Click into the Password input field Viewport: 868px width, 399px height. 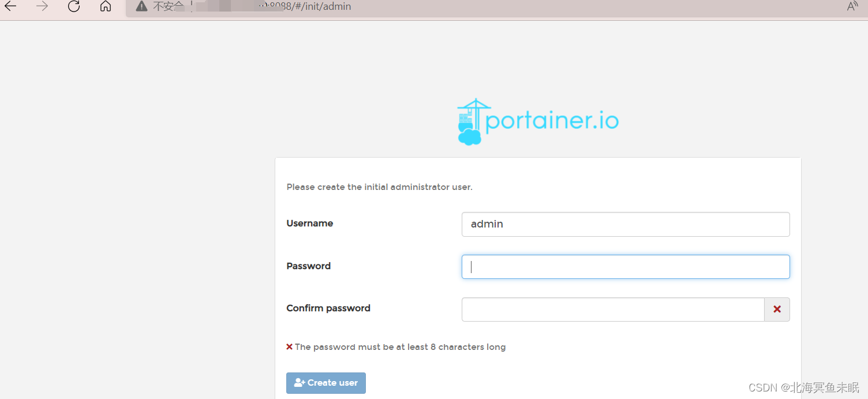626,267
